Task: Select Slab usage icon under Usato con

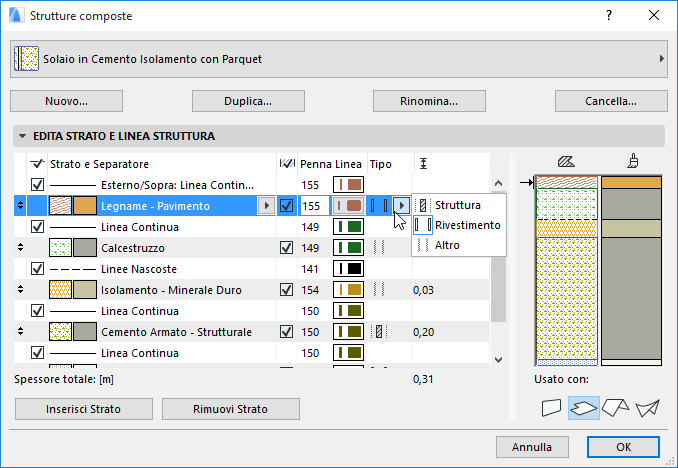Action: pos(584,407)
